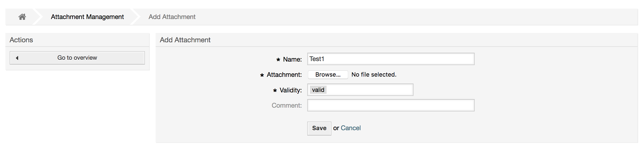Click the required asterisk beside the Attachment label
This screenshot has width=644, height=154.
pos(262,75)
